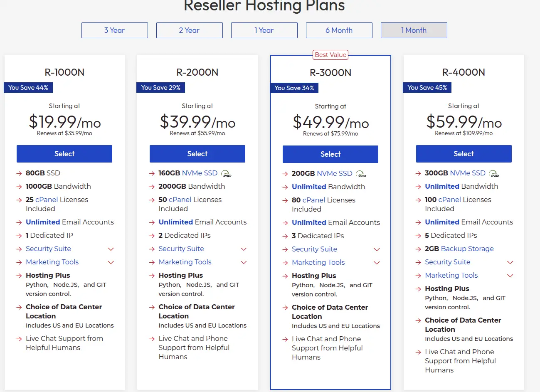Expand Marketing Tools chevron in R-1000N
The image size is (540, 392).
coord(111,262)
